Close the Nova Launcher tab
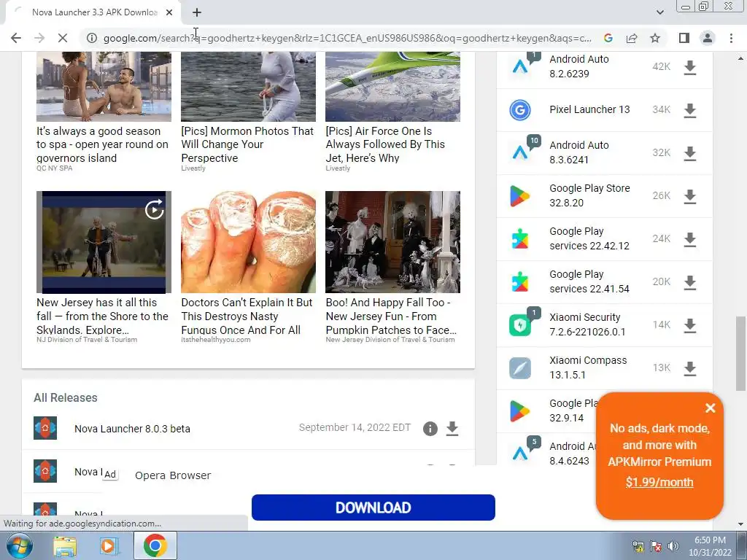Screen dimensions: 747x560 pyautogui.click(x=169, y=12)
